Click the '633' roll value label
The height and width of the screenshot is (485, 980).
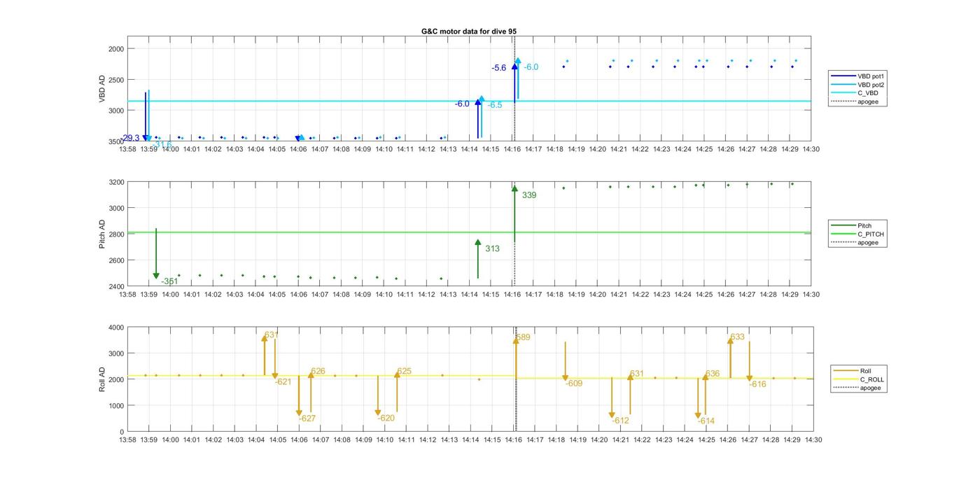(x=738, y=337)
